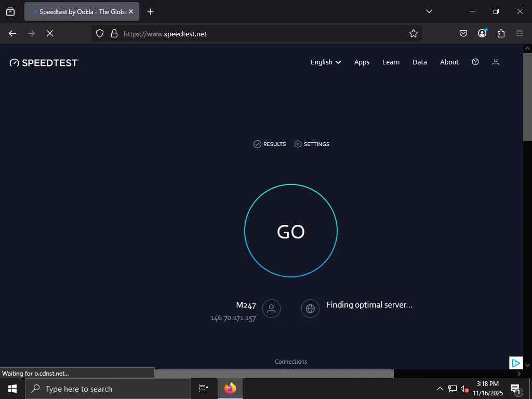
Task: Open the Apps menu item
Action: pyautogui.click(x=362, y=62)
